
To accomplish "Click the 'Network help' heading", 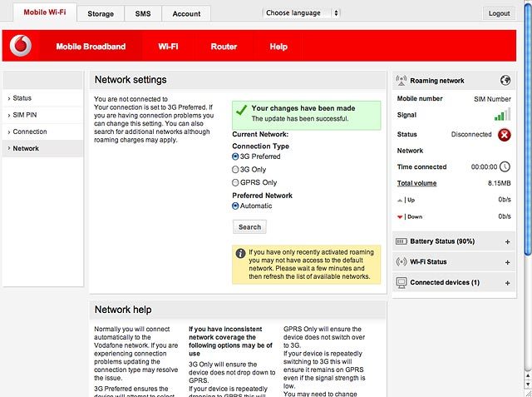I will click(x=123, y=310).
